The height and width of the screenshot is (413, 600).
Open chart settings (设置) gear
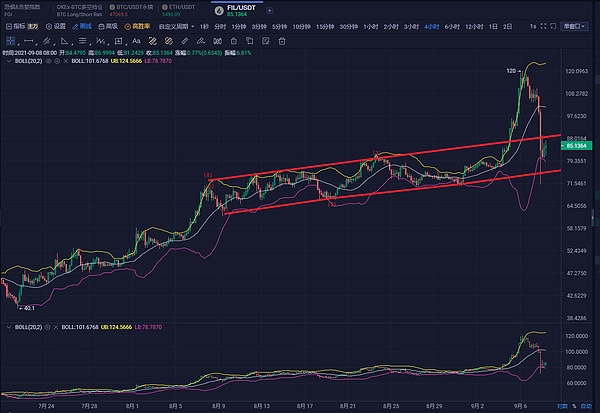click(x=56, y=26)
